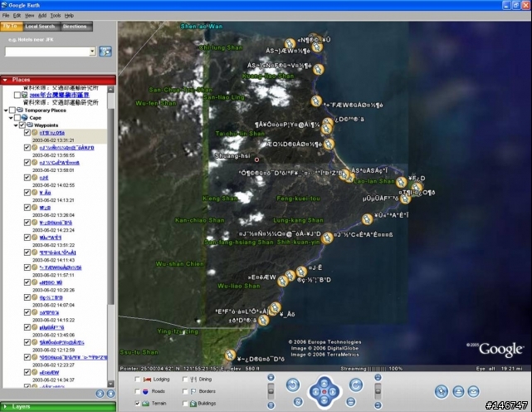Enable the Roads layer checkbox
532x412 pixels.
tap(138, 391)
